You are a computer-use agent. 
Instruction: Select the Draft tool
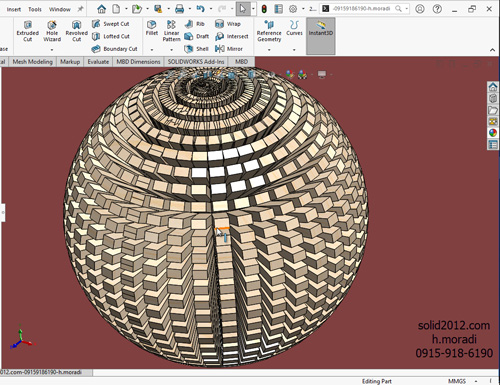(x=197, y=36)
